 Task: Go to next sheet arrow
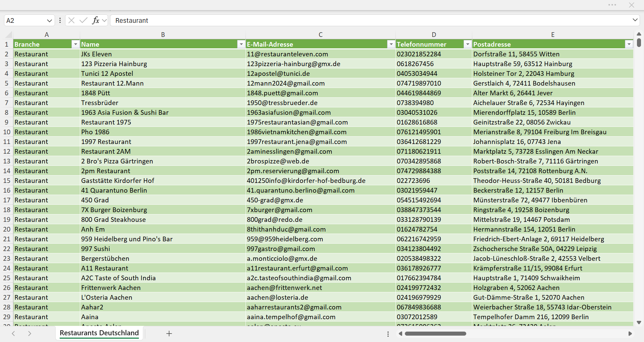coord(30,333)
